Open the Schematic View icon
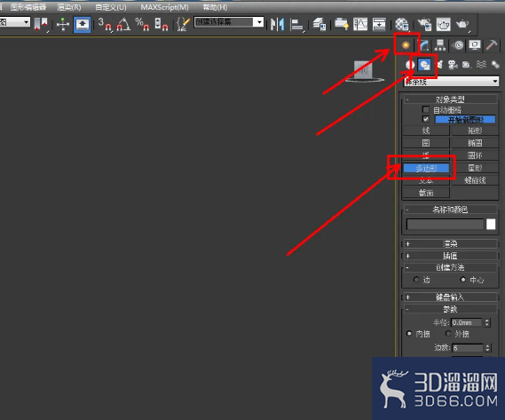The image size is (505, 420). pyautogui.click(x=379, y=24)
